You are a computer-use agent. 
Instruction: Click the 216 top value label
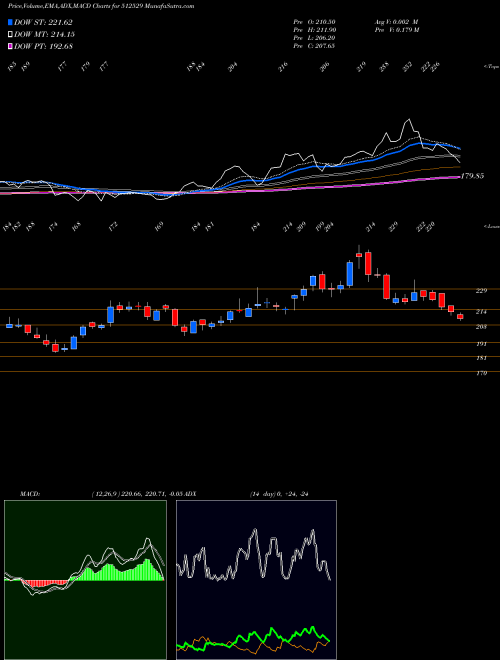(283, 67)
